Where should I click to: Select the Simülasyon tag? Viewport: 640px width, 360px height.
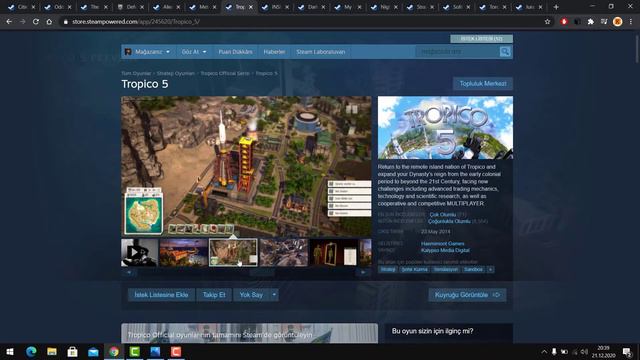point(446,269)
